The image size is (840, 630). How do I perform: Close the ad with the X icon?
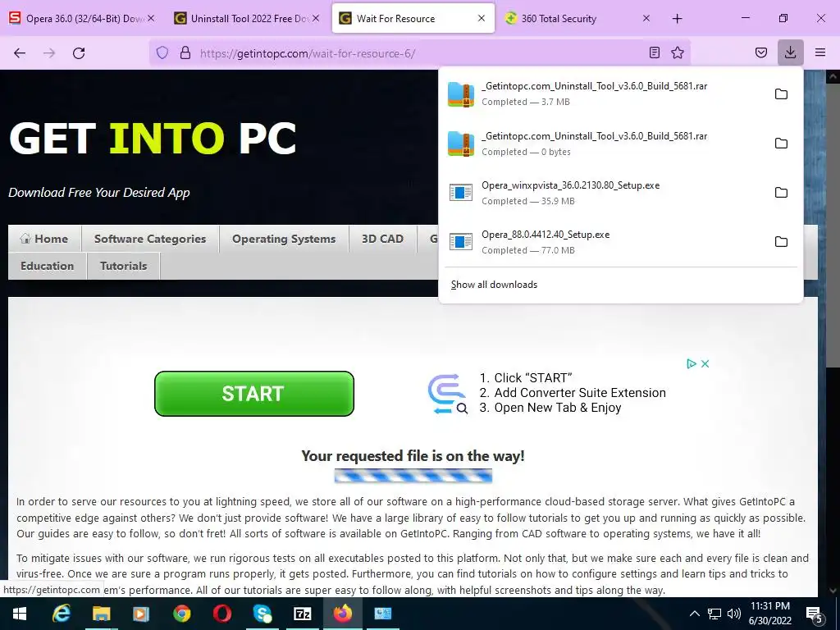click(705, 363)
